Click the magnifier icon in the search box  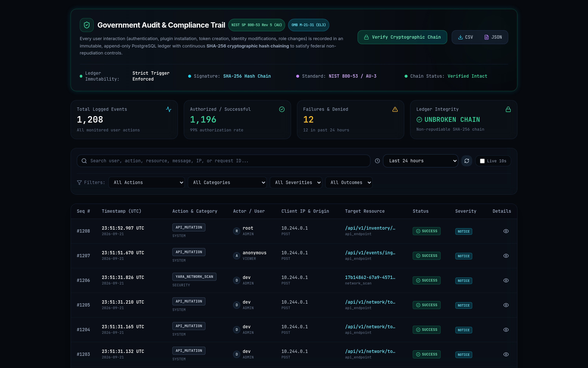[x=84, y=161]
